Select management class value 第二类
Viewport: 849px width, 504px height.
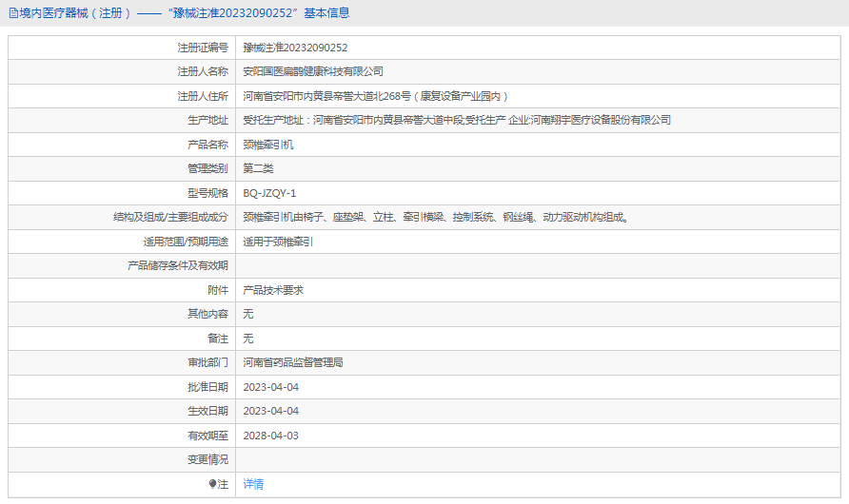(258, 168)
